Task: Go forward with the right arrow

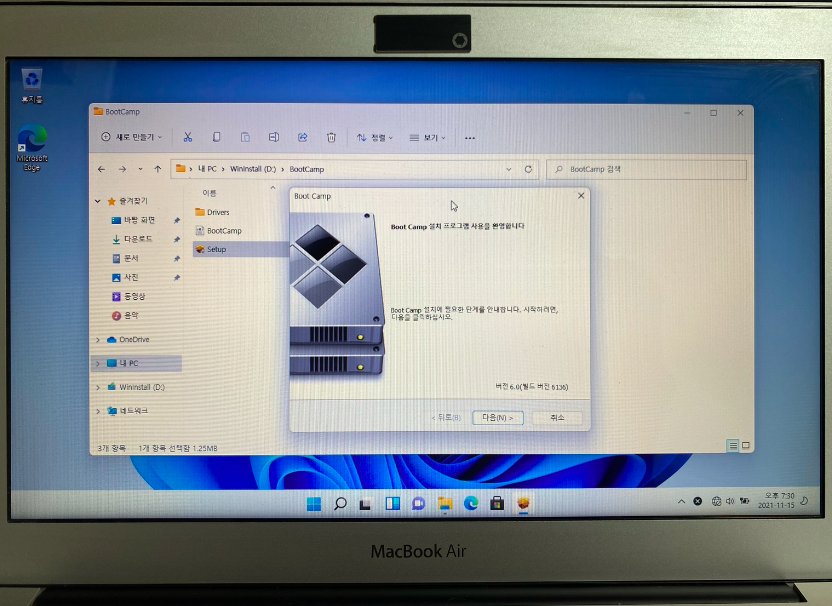Action: click(123, 169)
